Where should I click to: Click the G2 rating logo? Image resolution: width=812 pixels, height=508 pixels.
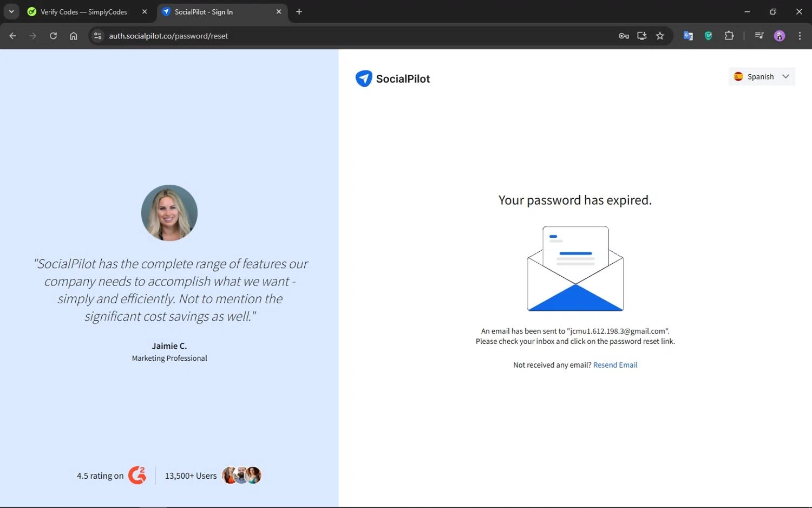137,475
